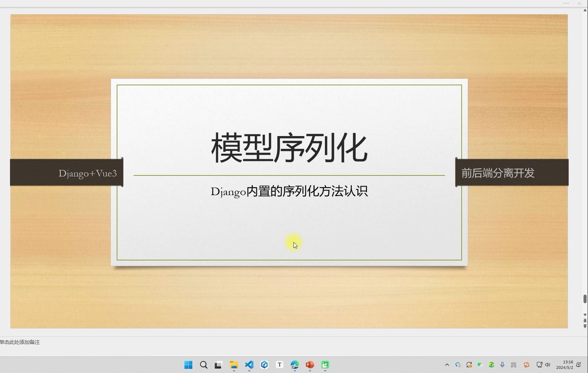The height and width of the screenshot is (373, 588).
Task: Launch Visual Studio Code from the taskbar
Action: pos(249,365)
